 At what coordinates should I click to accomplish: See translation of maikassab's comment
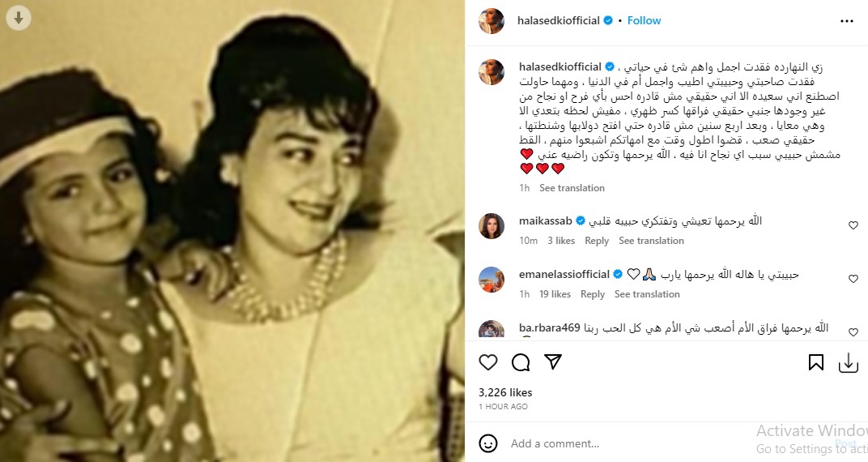pos(651,241)
